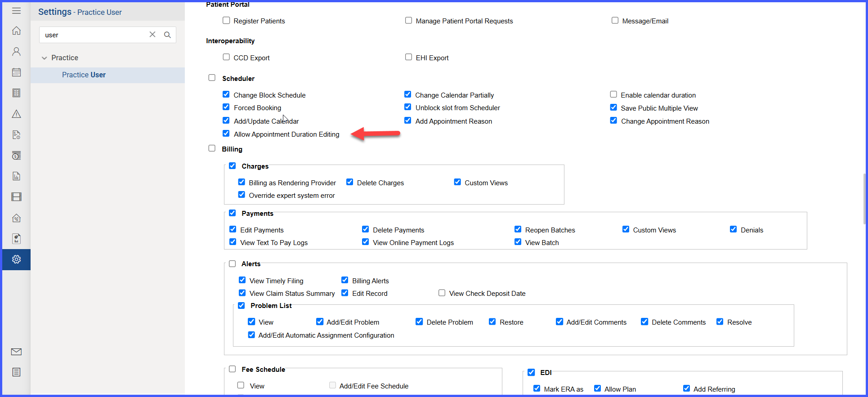
Task: Click the Settings gear icon
Action: (16, 259)
